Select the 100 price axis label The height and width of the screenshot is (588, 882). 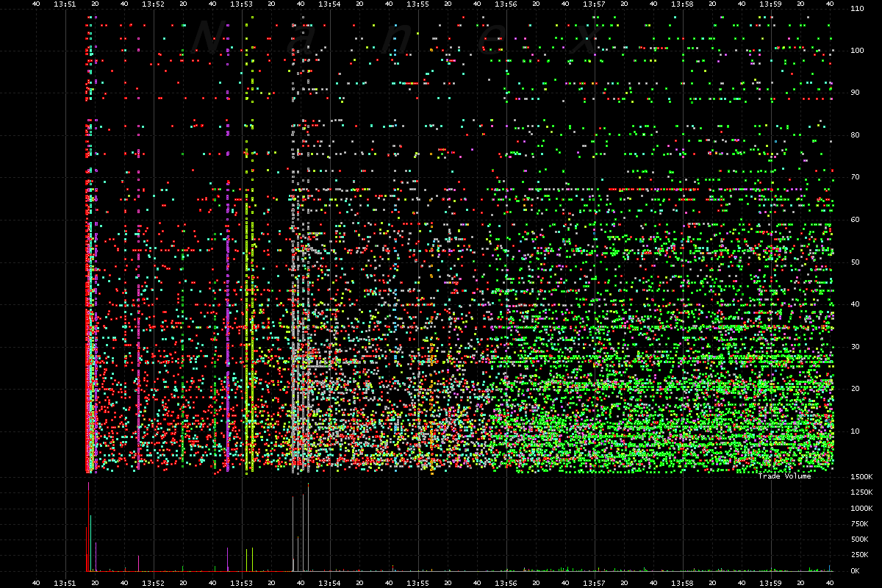856,51
